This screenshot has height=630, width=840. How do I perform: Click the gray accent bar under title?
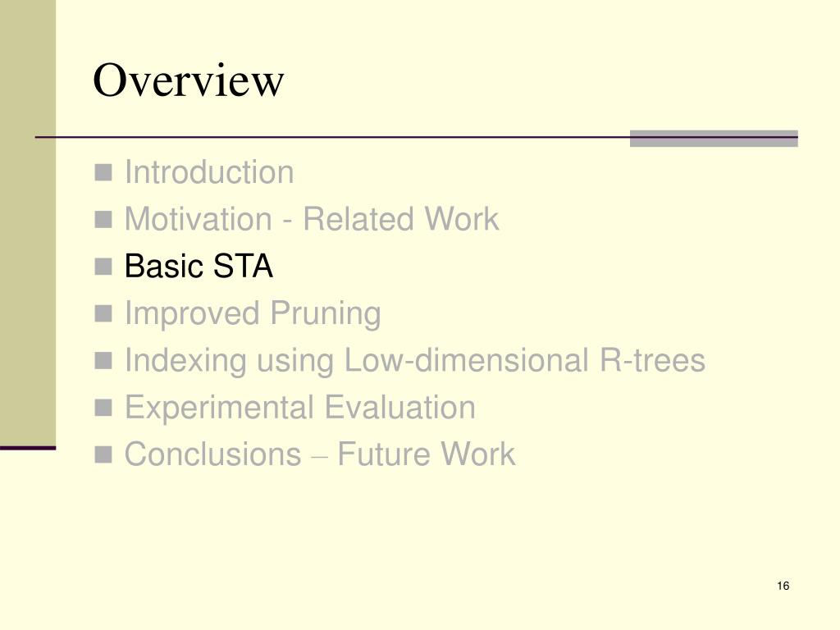pos(714,138)
